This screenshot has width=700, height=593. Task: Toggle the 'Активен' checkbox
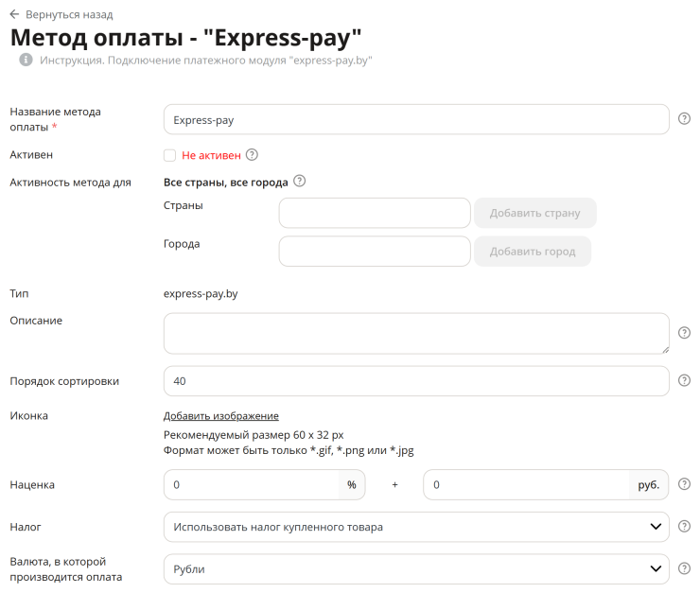(x=169, y=155)
